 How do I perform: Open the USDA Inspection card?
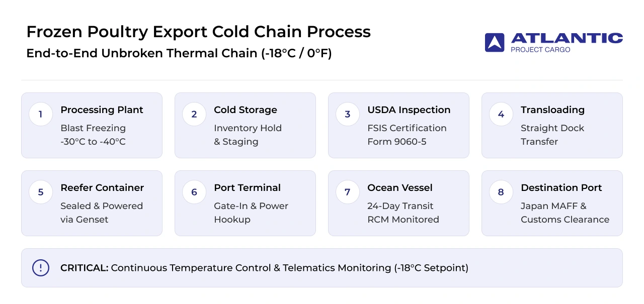click(398, 125)
